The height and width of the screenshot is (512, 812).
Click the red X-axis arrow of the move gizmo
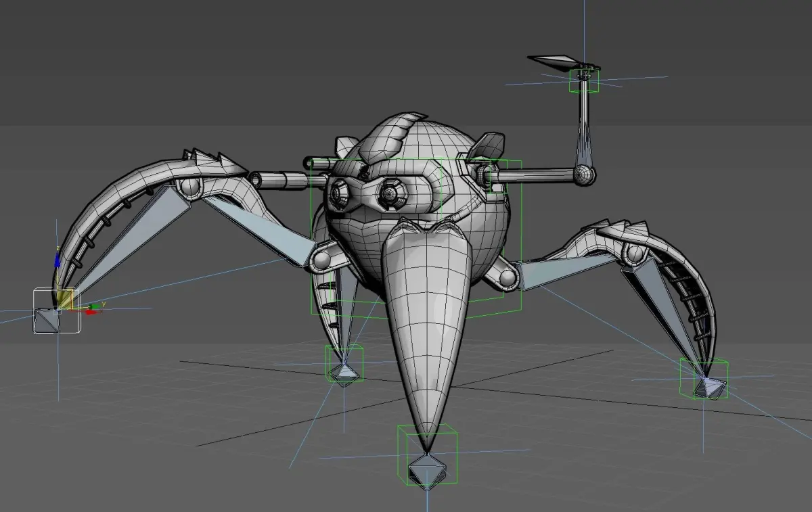[x=92, y=312]
